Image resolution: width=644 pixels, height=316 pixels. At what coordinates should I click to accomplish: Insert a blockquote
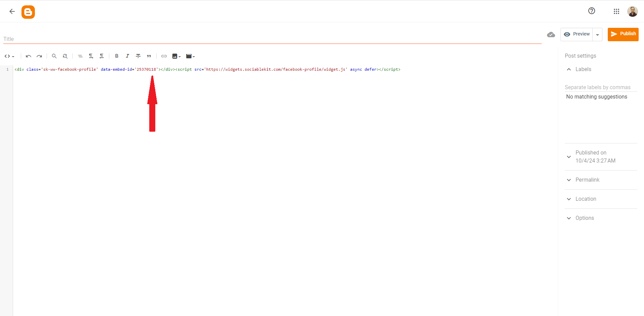149,56
